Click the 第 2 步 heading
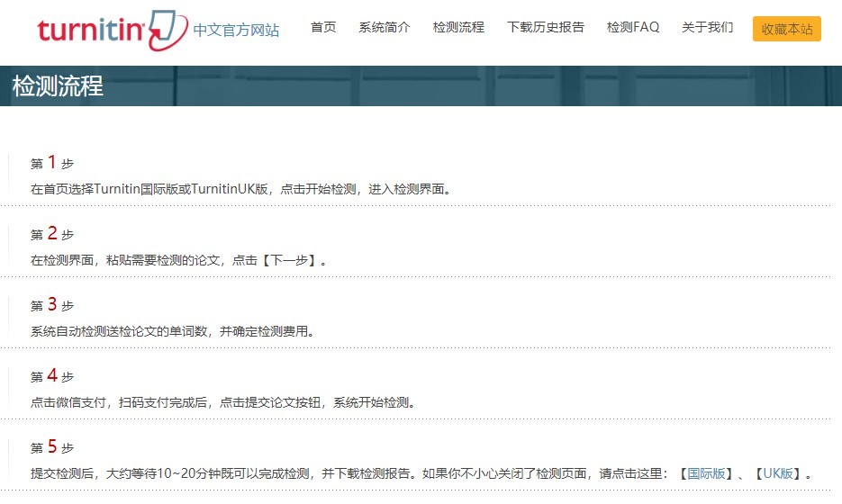Image resolution: width=842 pixels, height=504 pixels. point(52,233)
